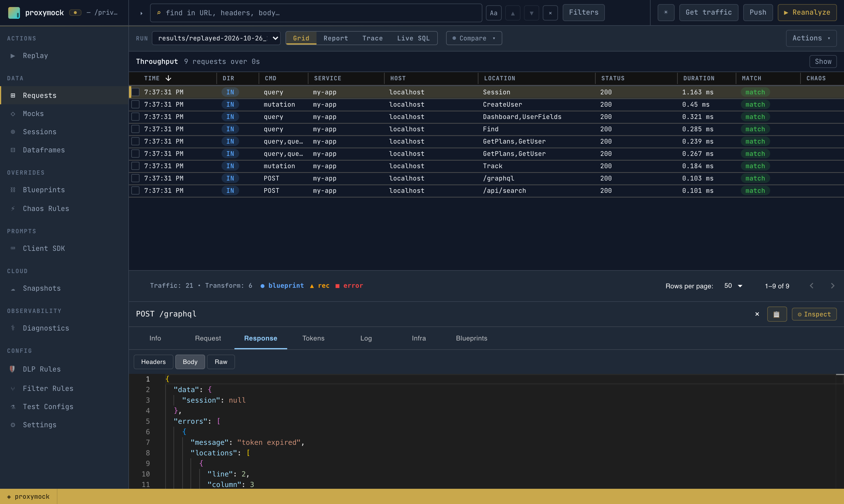Sort by TIME column header

tap(158, 79)
